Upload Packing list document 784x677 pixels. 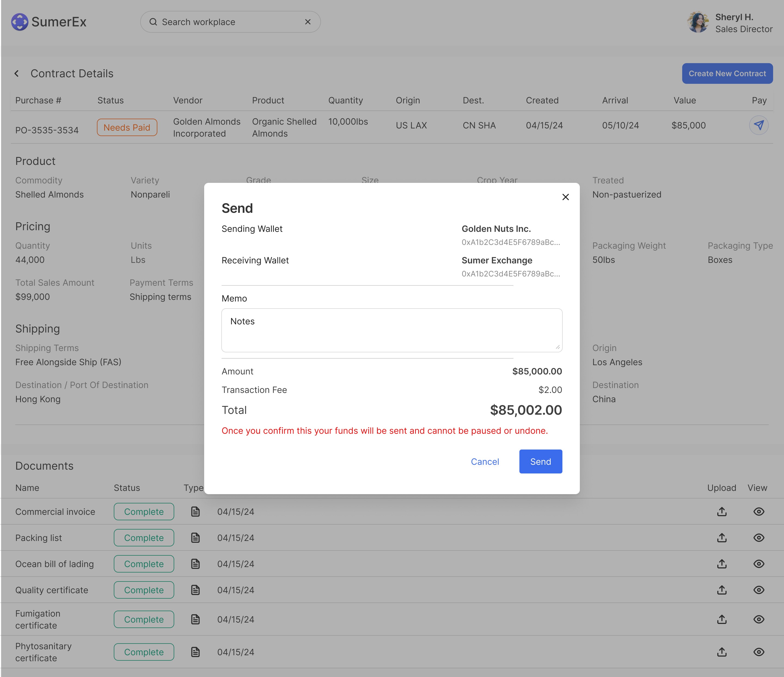pos(722,538)
